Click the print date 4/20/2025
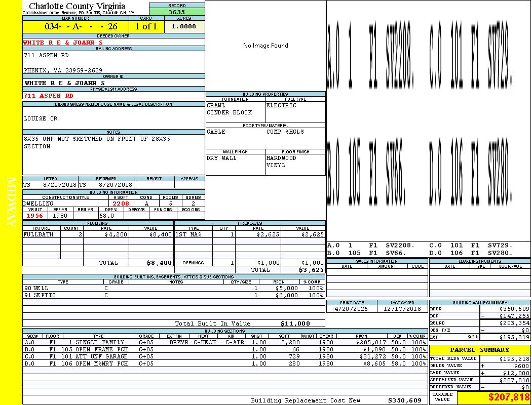The image size is (532, 405). [x=351, y=309]
